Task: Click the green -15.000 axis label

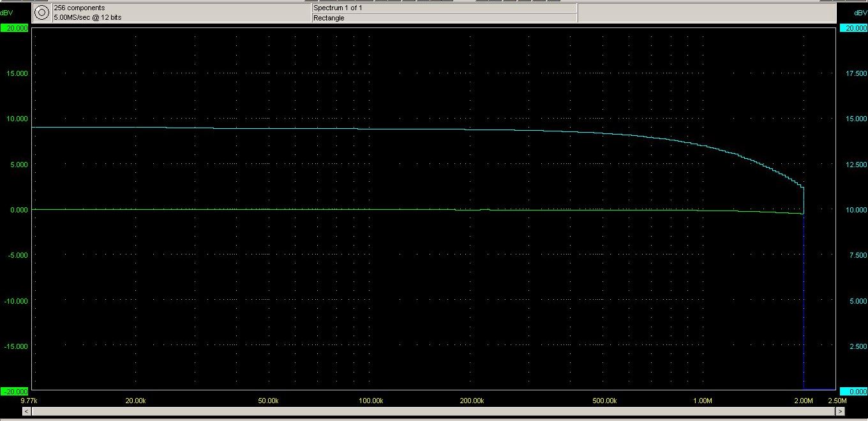Action: pos(17,346)
